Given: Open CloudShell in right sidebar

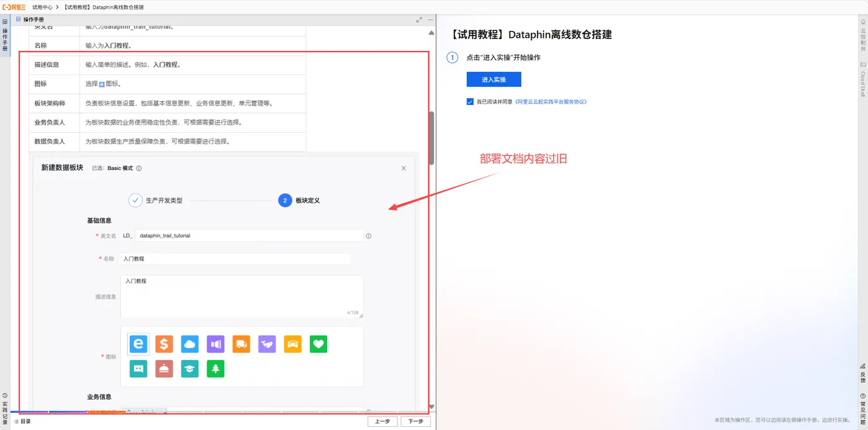Looking at the screenshot, I should click(x=862, y=79).
